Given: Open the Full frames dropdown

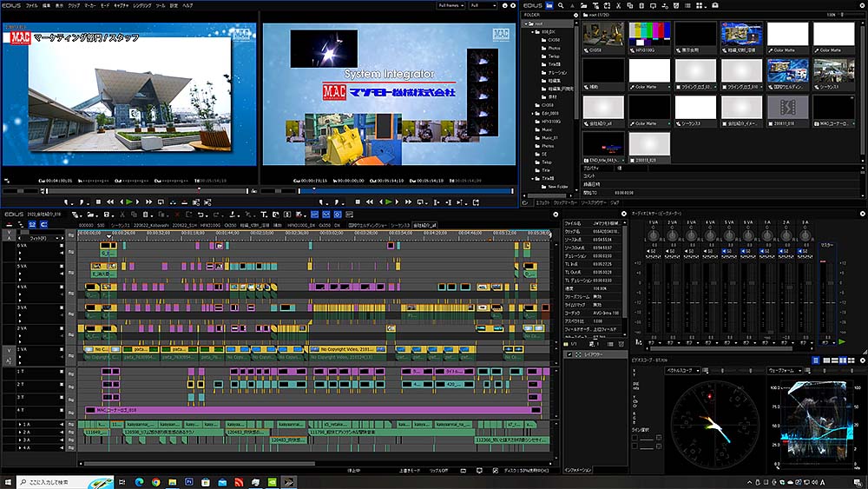Looking at the screenshot, I should point(450,5).
